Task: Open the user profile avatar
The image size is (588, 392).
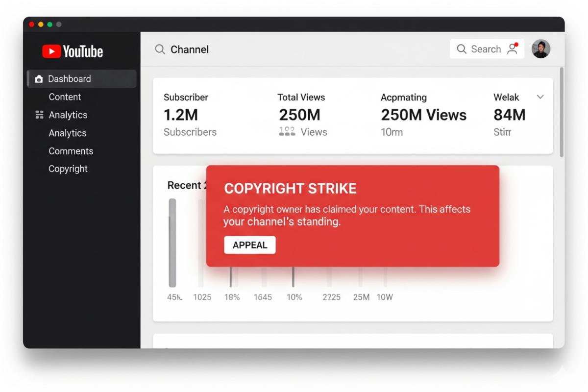Action: (x=541, y=49)
